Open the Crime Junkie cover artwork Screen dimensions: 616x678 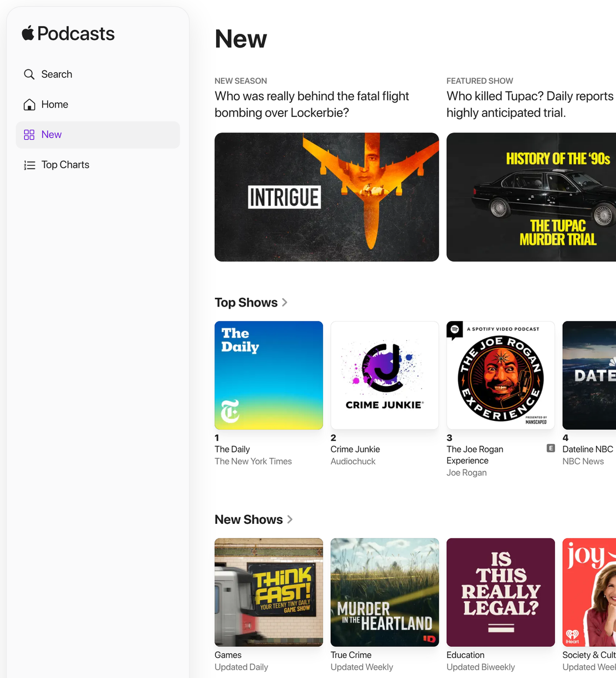coord(384,375)
